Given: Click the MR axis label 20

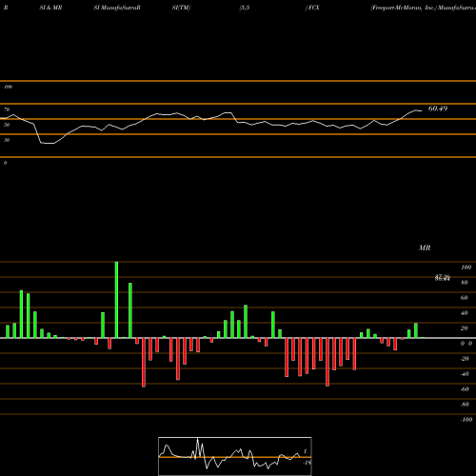Looking at the screenshot, I should (465, 328).
